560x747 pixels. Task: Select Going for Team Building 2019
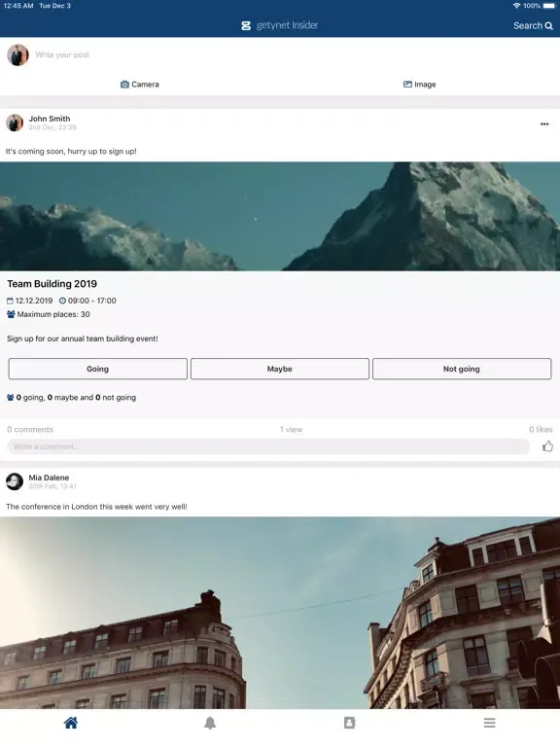point(97,369)
